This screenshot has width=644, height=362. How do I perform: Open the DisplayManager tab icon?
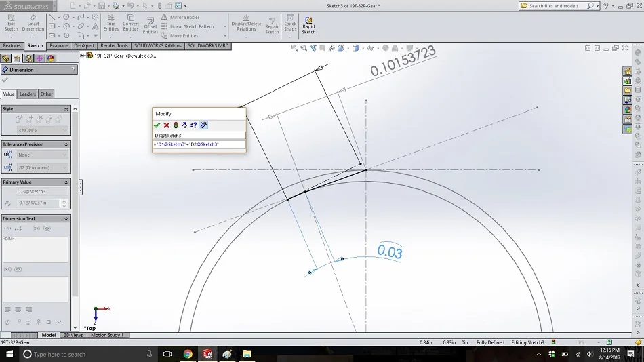[x=51, y=58]
